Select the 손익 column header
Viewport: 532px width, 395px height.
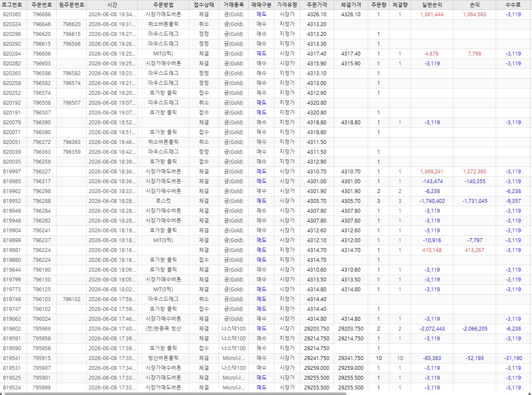[474, 5]
